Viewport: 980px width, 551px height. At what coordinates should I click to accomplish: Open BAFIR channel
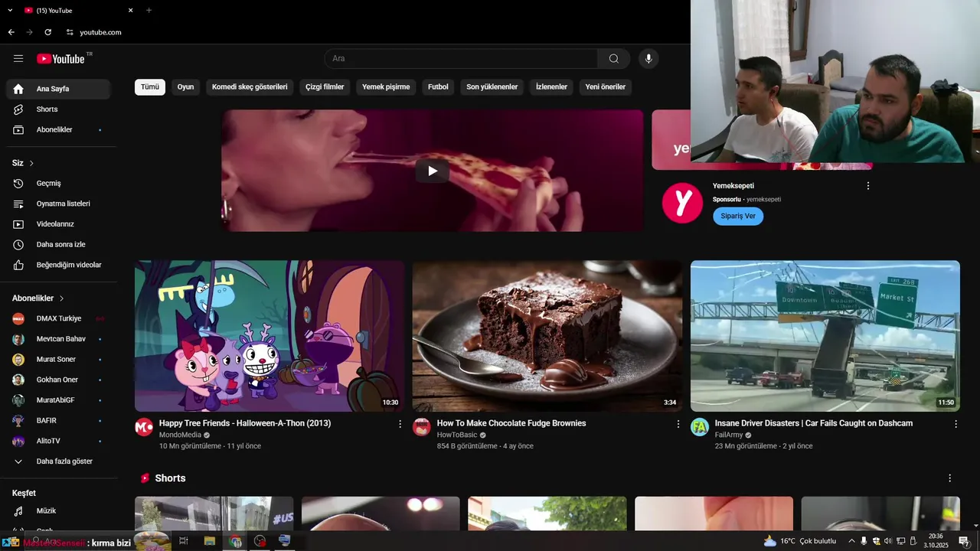tap(58, 421)
